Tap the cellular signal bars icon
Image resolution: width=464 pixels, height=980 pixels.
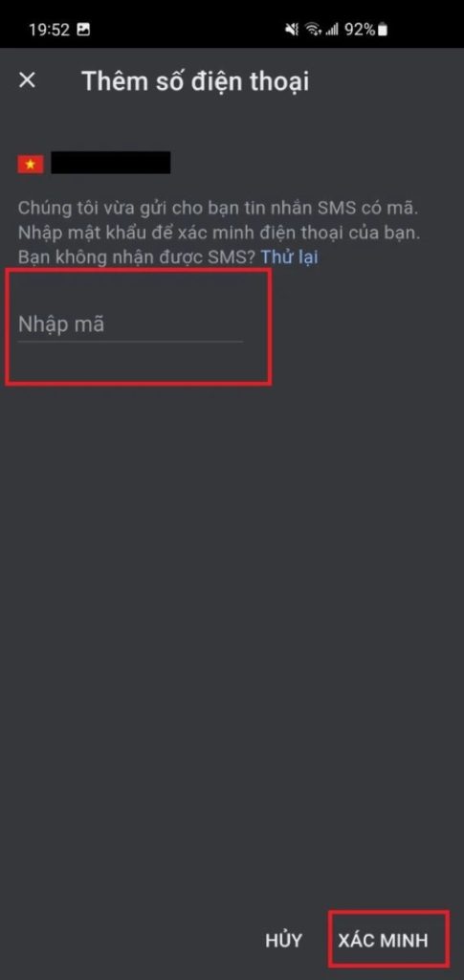tap(332, 30)
